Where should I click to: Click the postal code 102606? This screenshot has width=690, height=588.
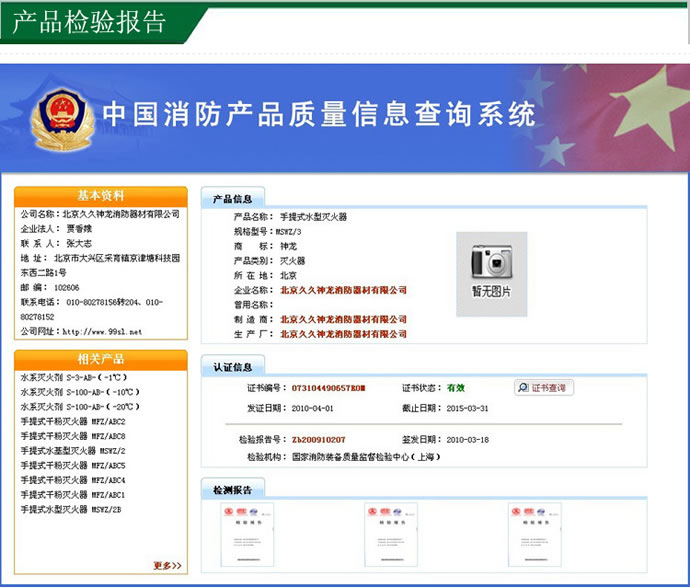(66, 287)
